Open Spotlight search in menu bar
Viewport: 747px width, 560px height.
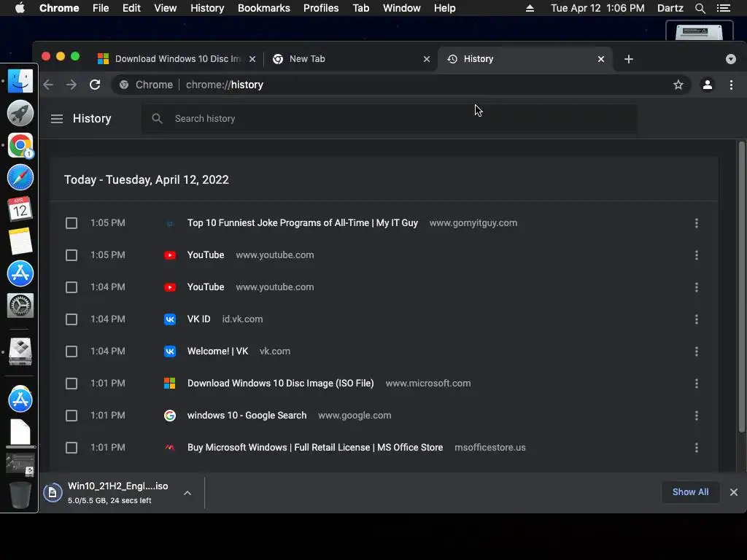click(700, 8)
